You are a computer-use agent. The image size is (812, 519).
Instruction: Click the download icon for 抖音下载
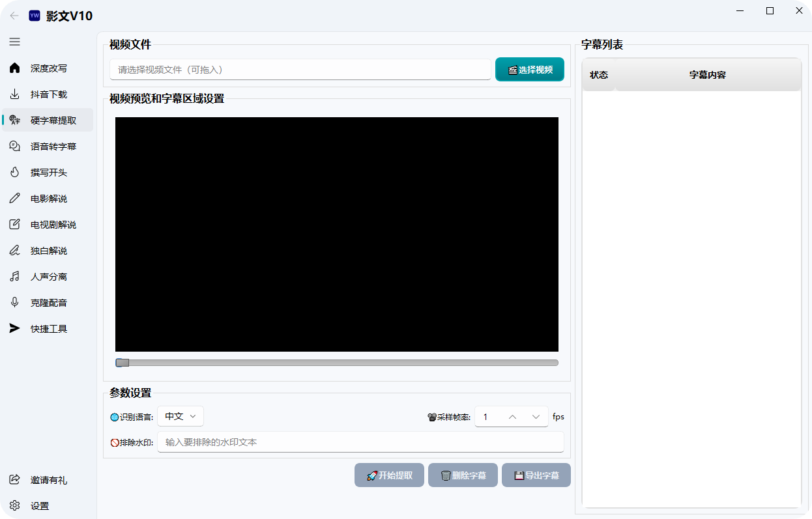click(x=14, y=94)
